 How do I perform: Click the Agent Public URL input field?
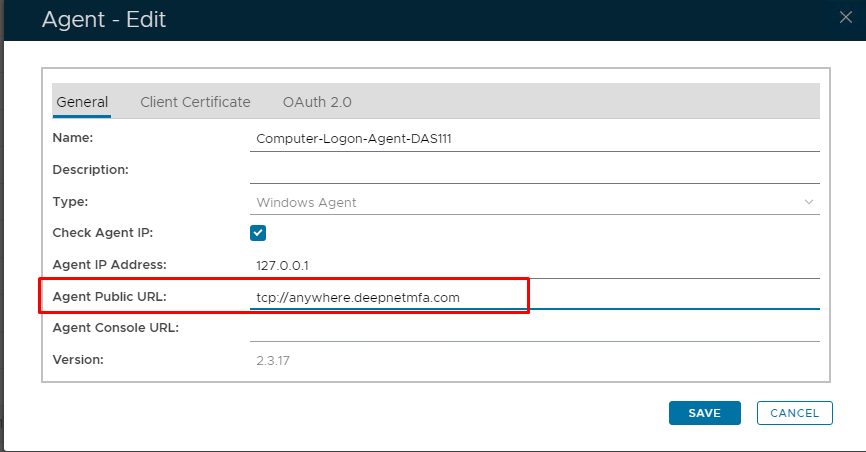point(535,297)
